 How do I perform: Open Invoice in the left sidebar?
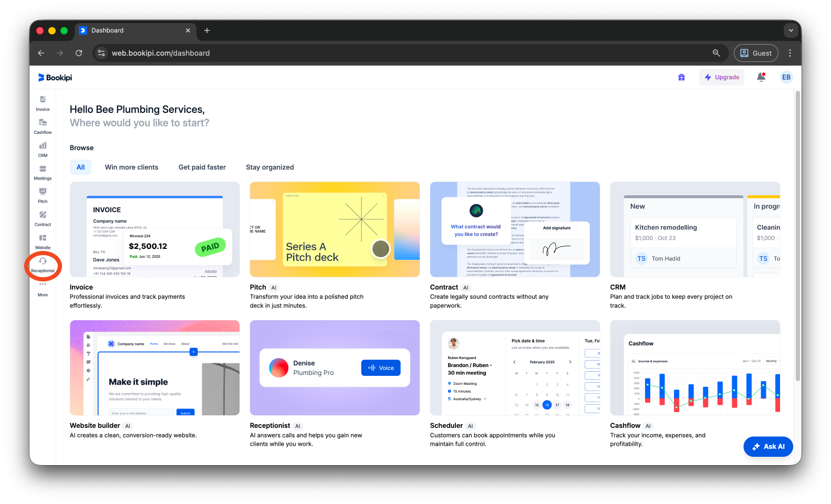tap(43, 103)
